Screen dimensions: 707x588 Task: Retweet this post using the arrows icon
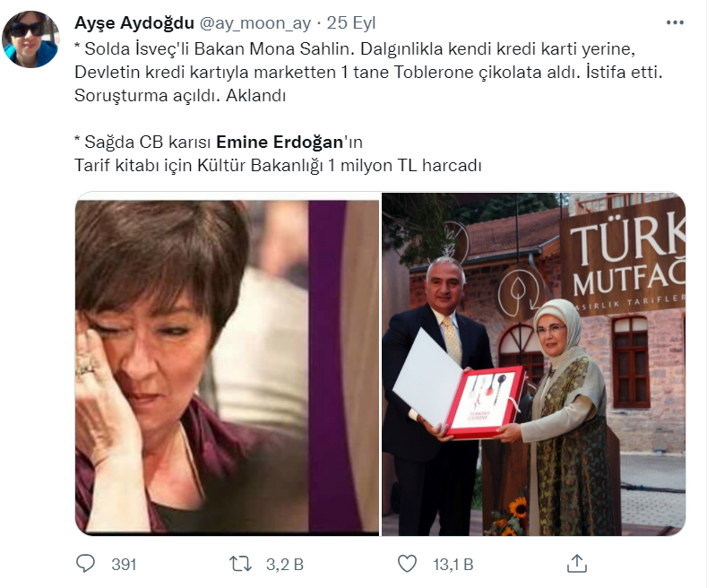click(241, 564)
